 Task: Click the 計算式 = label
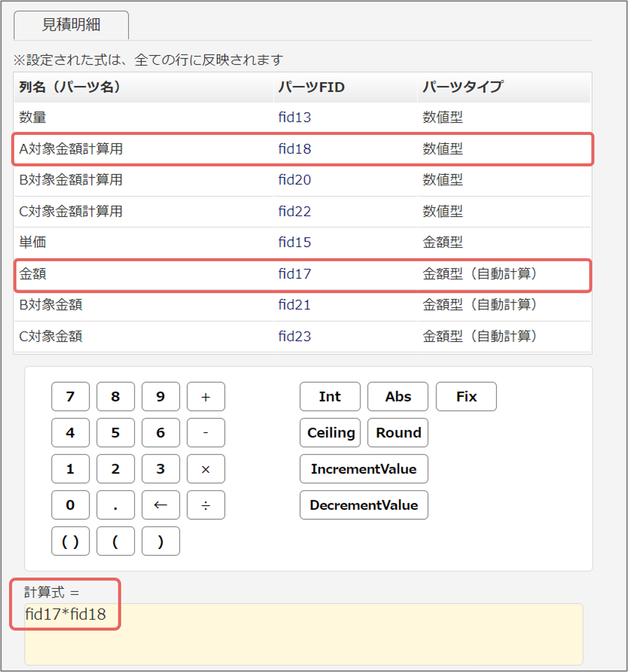pyautogui.click(x=52, y=593)
